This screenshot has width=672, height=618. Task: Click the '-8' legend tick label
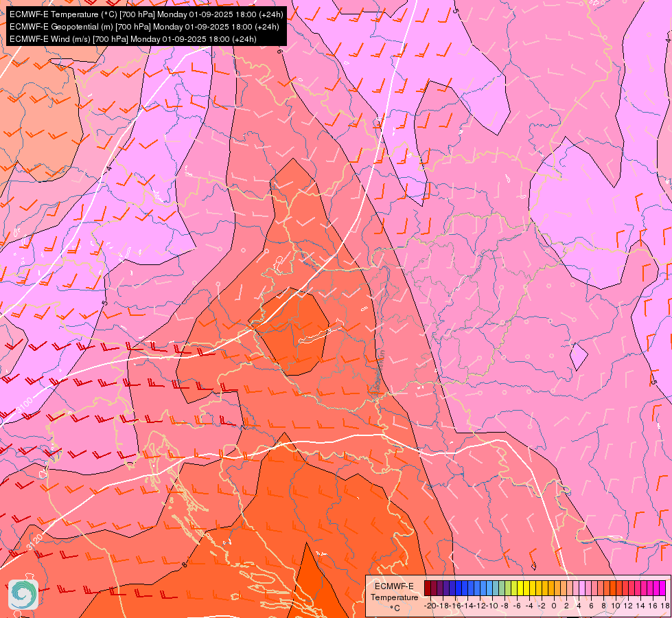[x=505, y=606]
